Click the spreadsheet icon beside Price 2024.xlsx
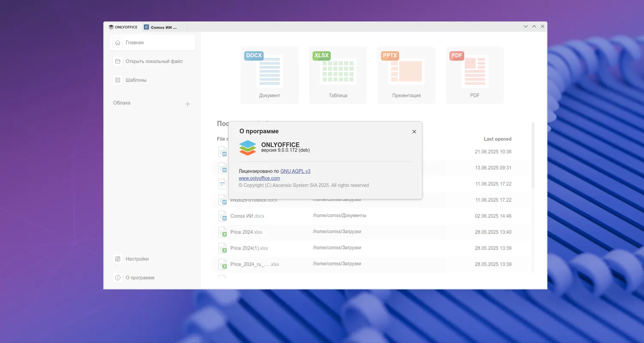Viewport: 644px width, 343px height. pos(222,232)
